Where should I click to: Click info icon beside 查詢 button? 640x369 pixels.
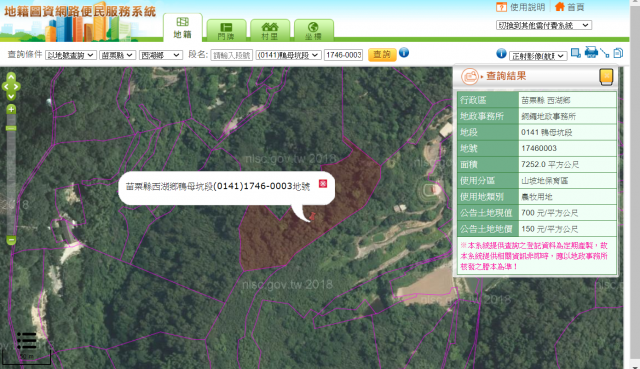(404, 53)
